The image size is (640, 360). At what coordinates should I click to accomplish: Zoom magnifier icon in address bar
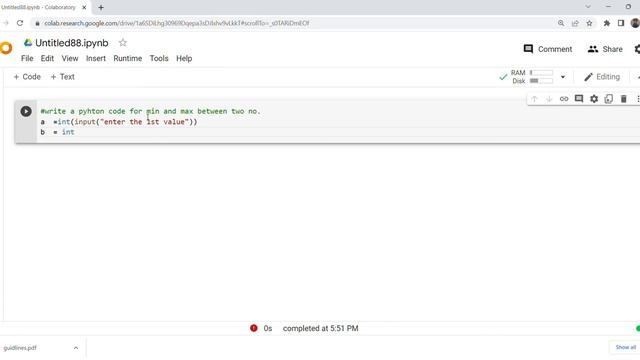click(561, 23)
